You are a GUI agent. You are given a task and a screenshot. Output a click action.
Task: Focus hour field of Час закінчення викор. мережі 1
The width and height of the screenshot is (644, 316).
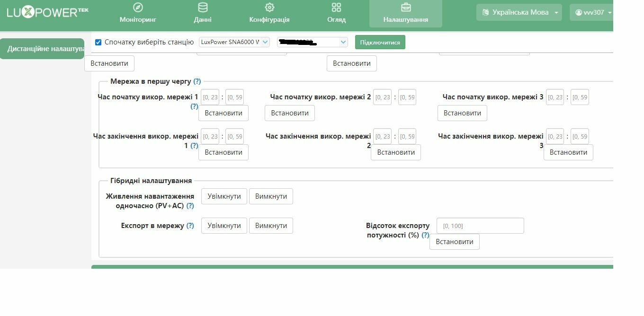[210, 136]
